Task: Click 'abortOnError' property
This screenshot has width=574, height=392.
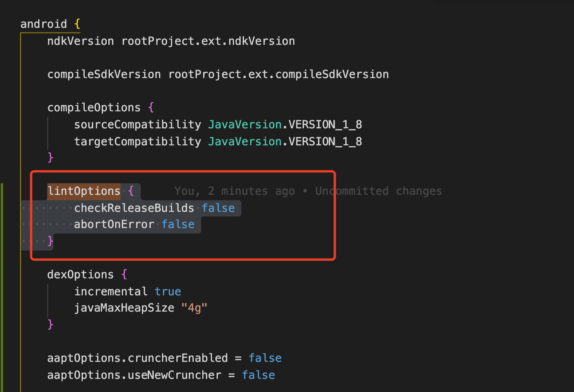Action: click(114, 224)
